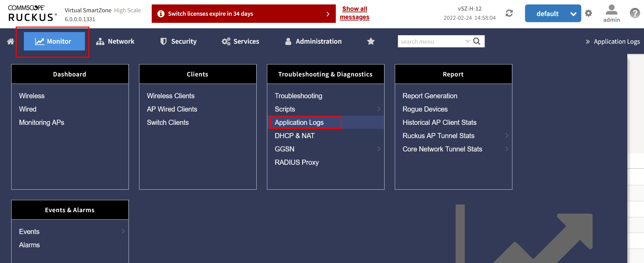Click the 2022-02-24 14:58:04 timestamp
This screenshot has height=263, width=644.
click(470, 18)
